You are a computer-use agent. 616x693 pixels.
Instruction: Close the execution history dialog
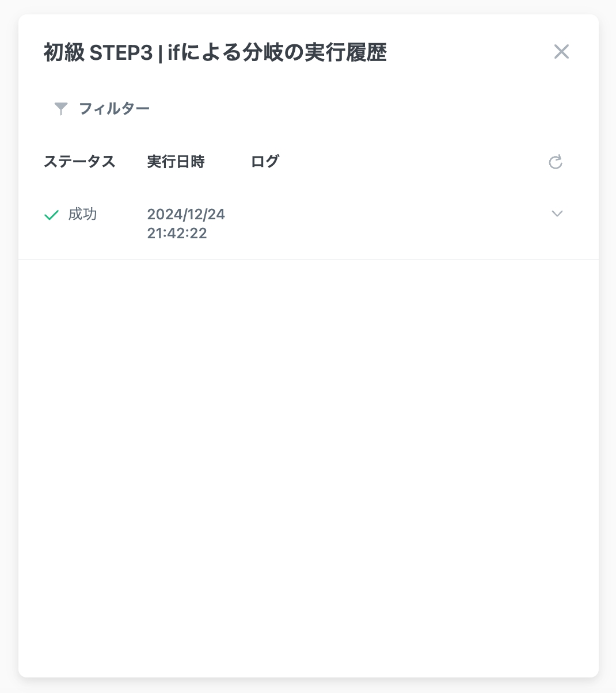tap(561, 52)
